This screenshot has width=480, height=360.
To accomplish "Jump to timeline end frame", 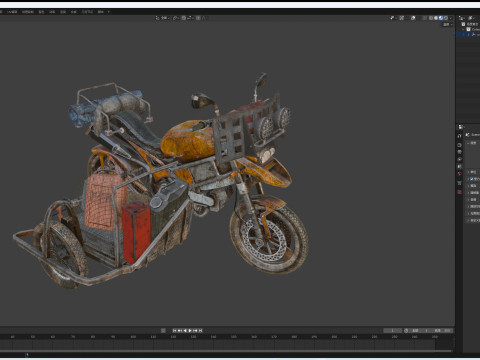I will pyautogui.click(x=200, y=331).
